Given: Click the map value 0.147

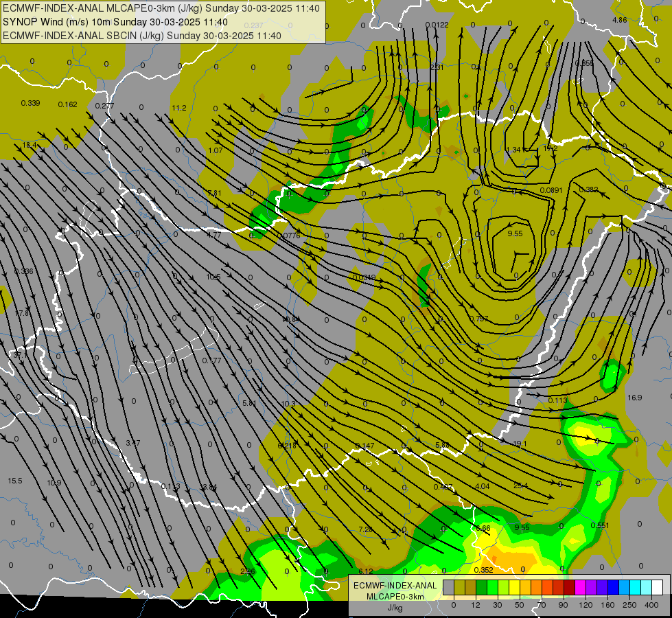Looking at the screenshot, I should tap(364, 446).
